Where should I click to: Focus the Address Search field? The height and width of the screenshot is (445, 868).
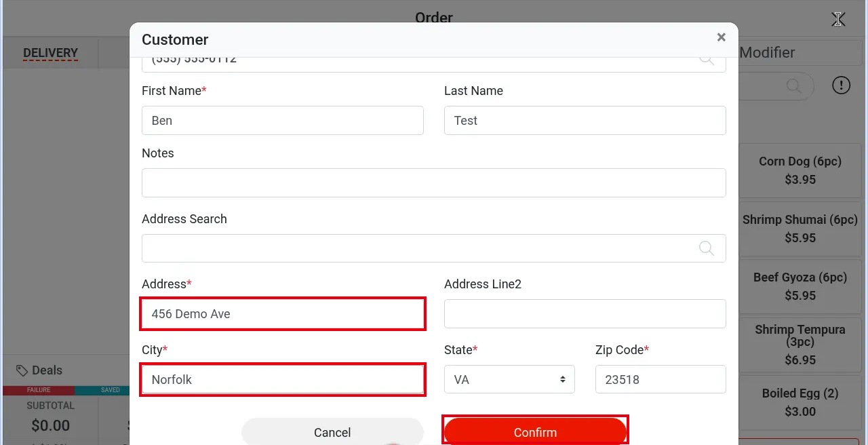(x=434, y=248)
